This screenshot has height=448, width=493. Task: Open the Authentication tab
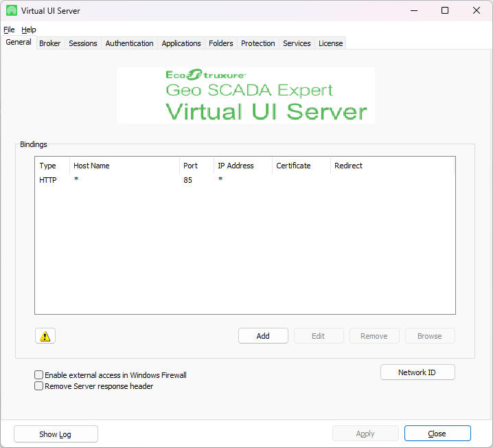point(129,43)
